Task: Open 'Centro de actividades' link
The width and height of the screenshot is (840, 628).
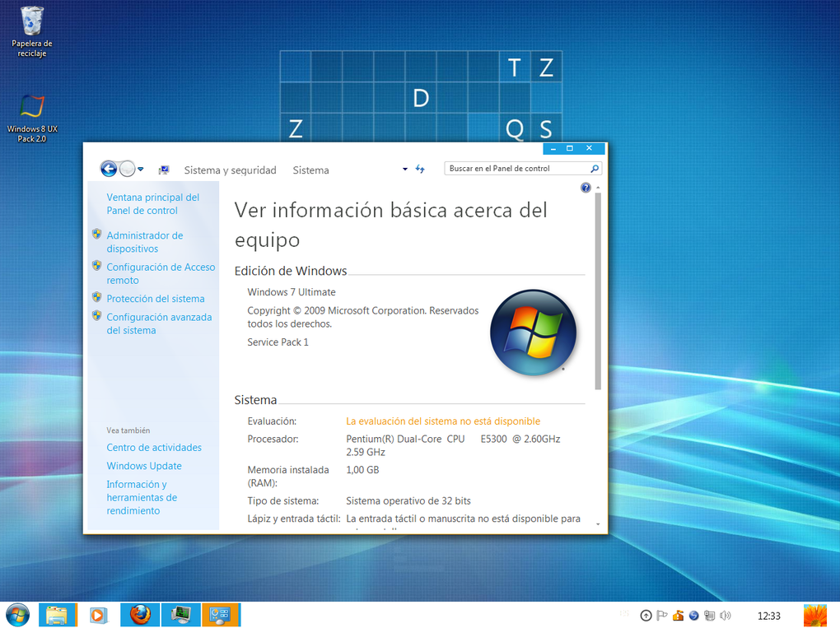Action: click(154, 448)
